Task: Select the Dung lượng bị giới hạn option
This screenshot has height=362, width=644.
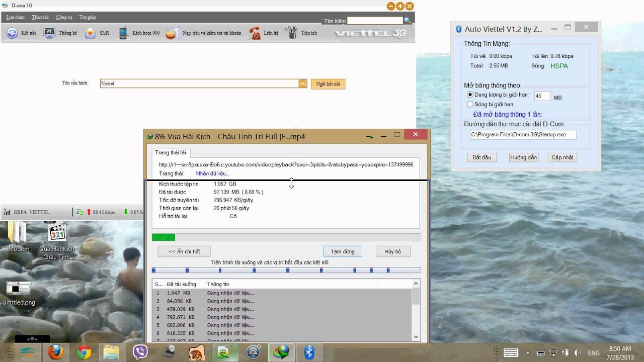Action: (x=470, y=95)
